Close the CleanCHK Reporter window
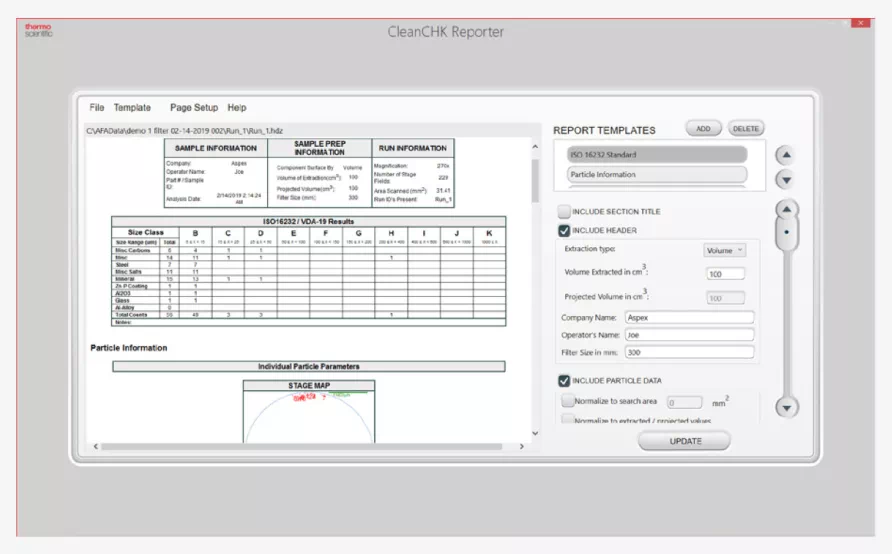The height and width of the screenshot is (554, 892). [x=861, y=23]
